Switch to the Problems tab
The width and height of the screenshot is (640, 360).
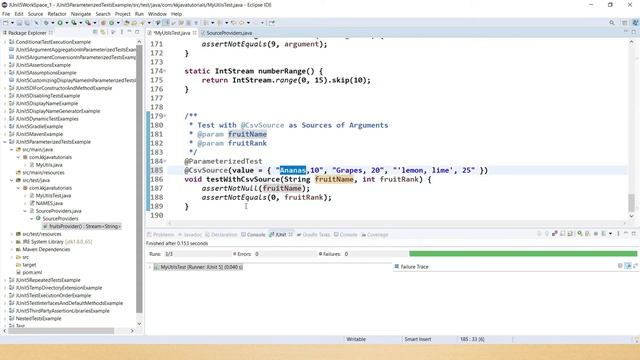[161, 234]
